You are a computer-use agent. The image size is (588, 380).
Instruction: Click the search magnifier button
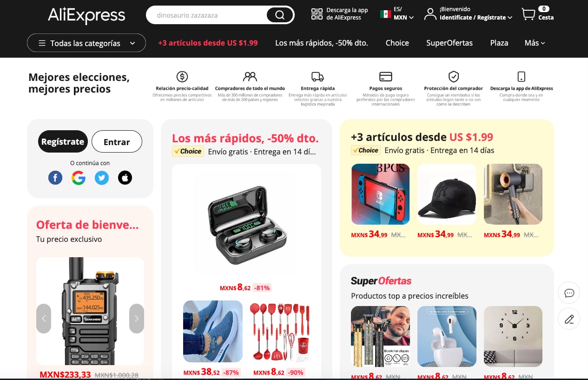pos(279,15)
